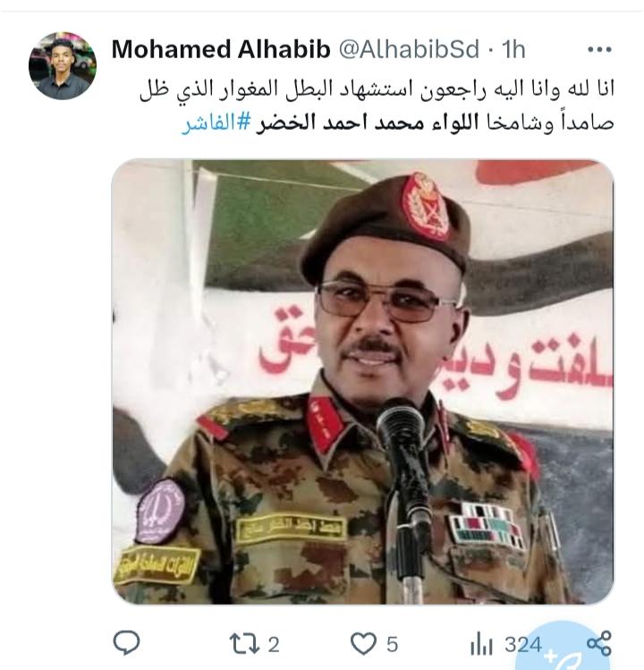Click the like count 5
This screenshot has width=644, height=670.
[393, 644]
